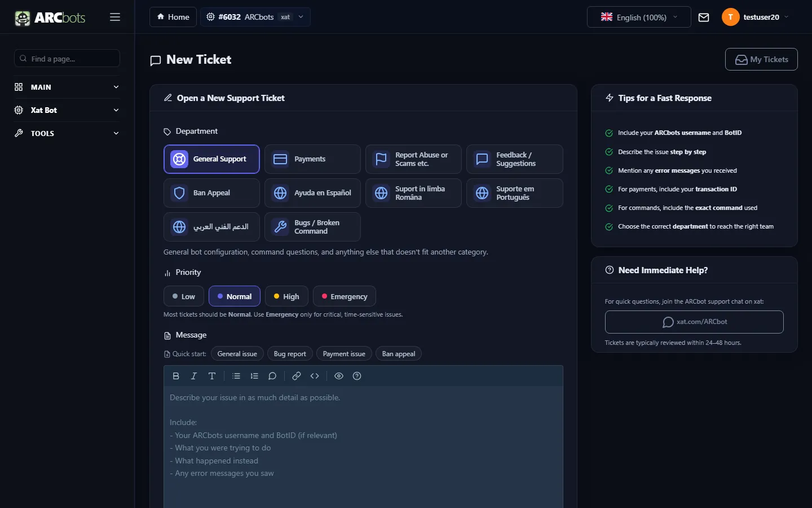Screen dimensions: 812x508
Task: Click the Xat Bot chip icon in the sidebar
Action: (19, 110)
